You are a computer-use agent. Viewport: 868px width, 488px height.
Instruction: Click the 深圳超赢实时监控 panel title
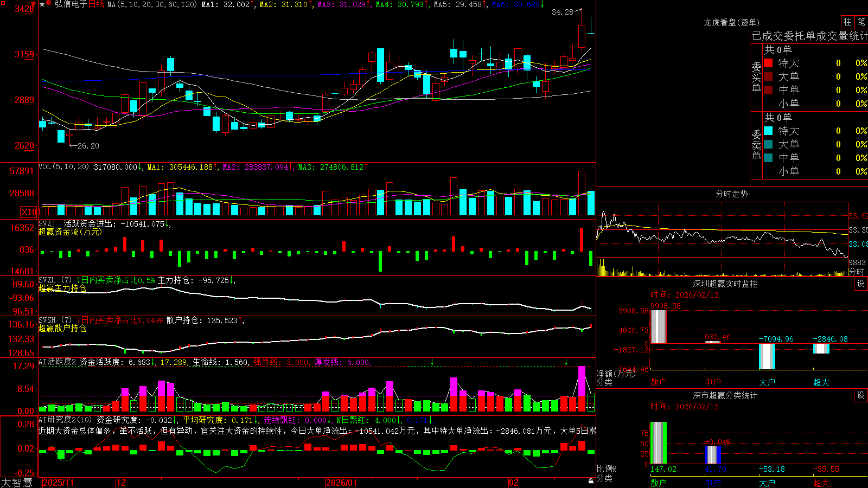point(725,284)
